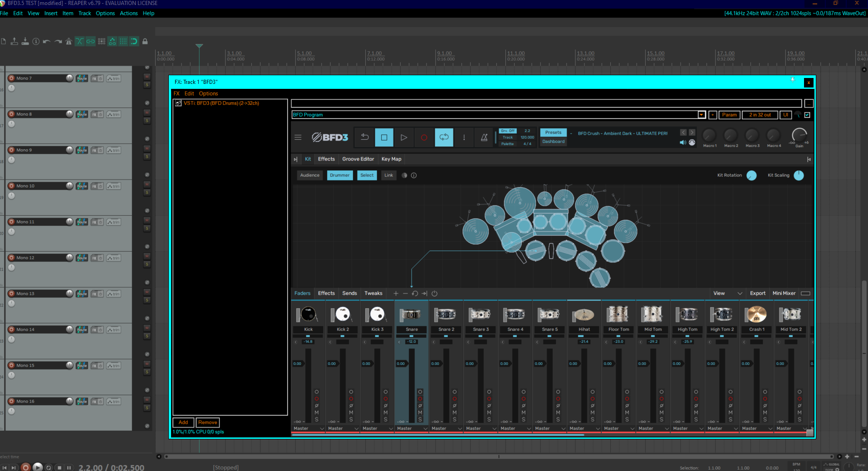The height and width of the screenshot is (471, 868).
Task: Arm record on track Mono 7
Action: [12, 78]
